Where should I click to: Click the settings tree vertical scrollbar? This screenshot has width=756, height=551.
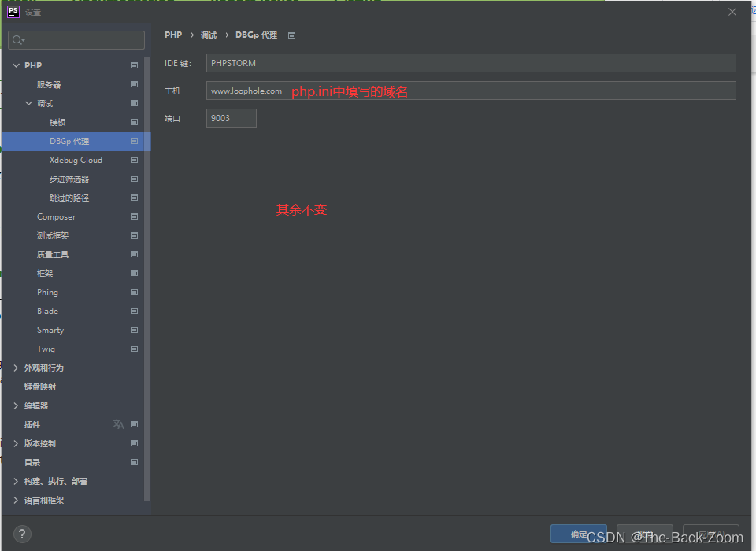click(x=147, y=279)
